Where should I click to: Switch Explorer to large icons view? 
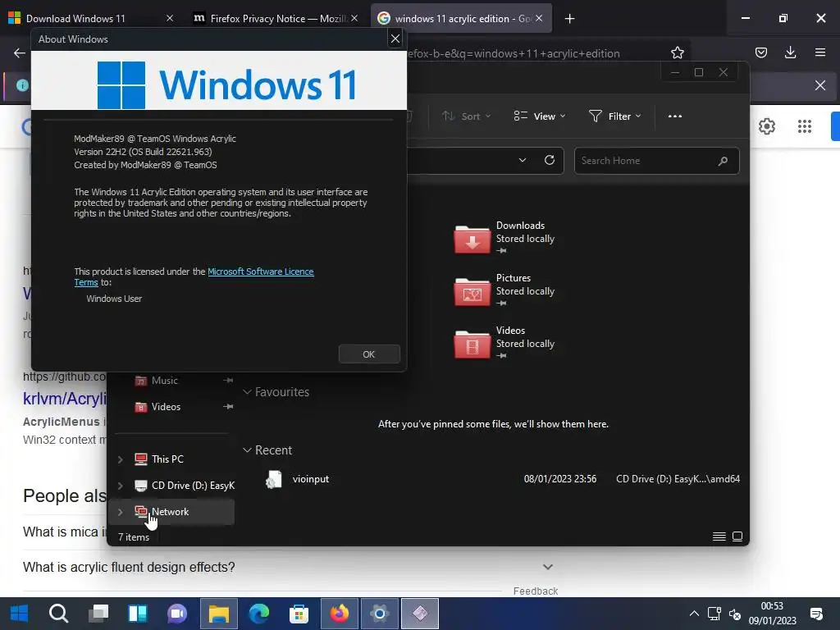pyautogui.click(x=737, y=536)
